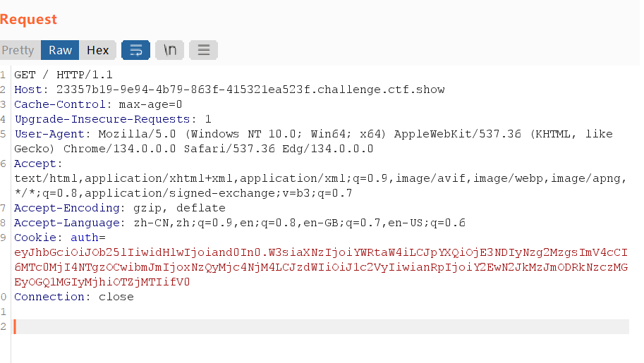Place cursor on the empty highlighted last line

[321, 326]
